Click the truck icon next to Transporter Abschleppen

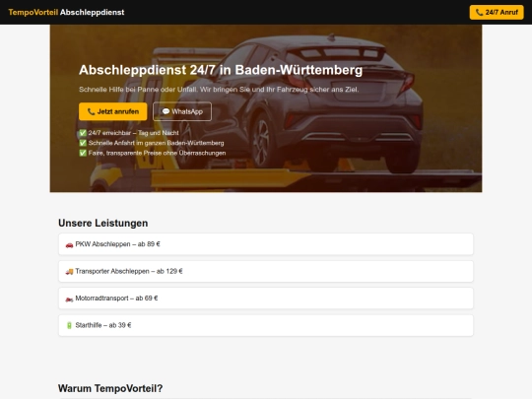pos(69,272)
